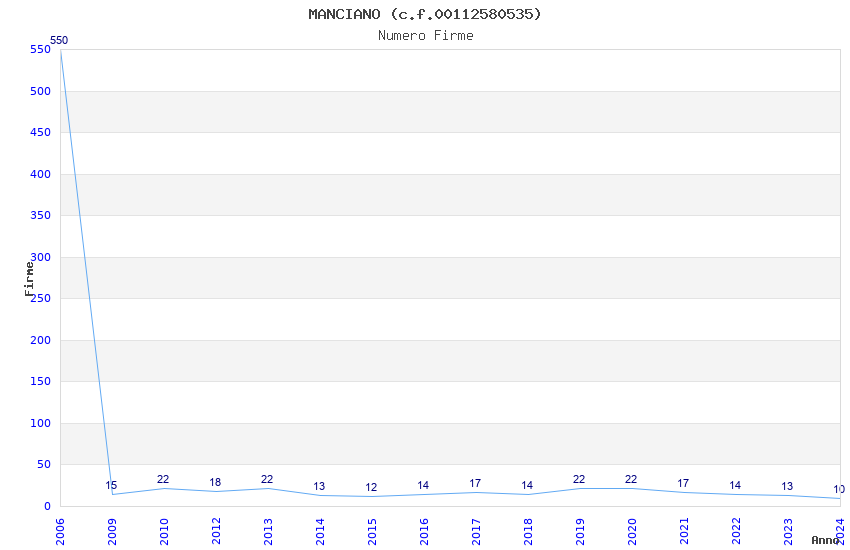
Task: Click the x-axis year label 2009
Action: (112, 531)
